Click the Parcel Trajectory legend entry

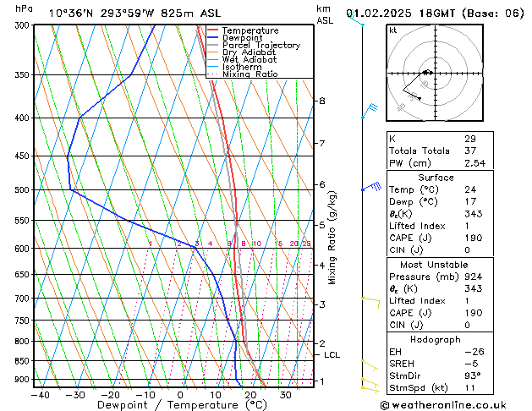pyautogui.click(x=254, y=45)
